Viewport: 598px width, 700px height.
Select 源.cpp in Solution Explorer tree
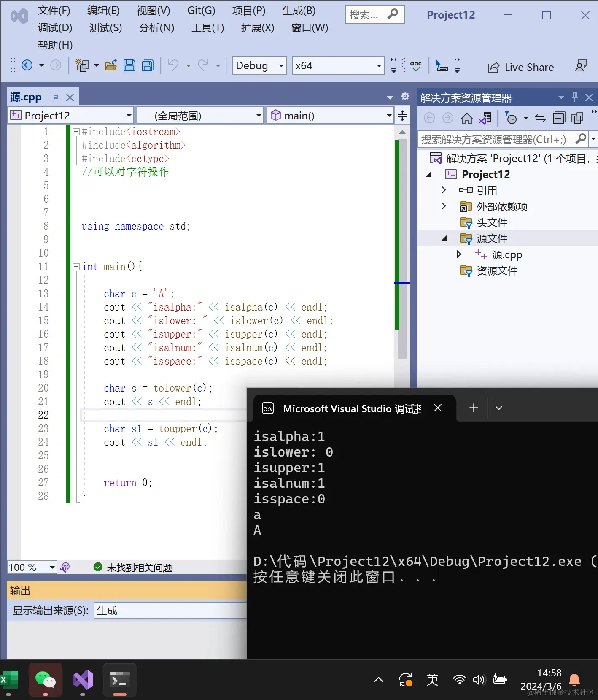(507, 255)
